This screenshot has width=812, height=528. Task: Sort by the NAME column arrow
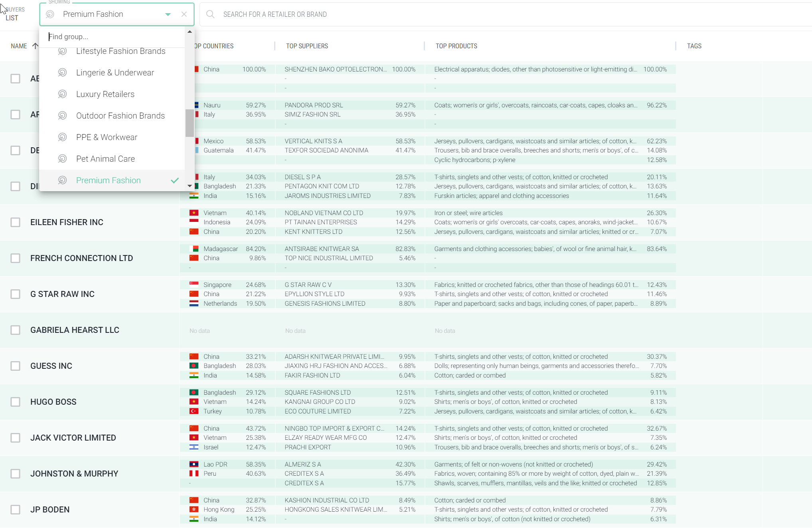point(36,46)
